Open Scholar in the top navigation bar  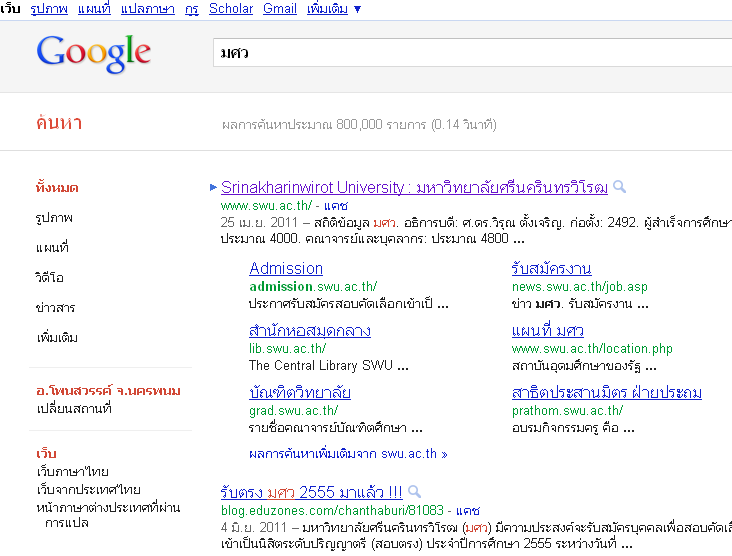tap(231, 8)
